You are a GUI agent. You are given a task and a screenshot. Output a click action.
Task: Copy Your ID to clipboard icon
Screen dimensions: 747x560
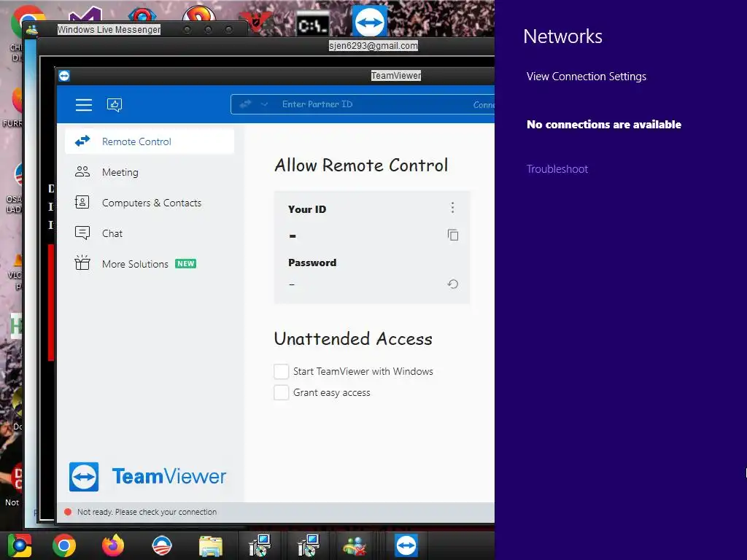tap(453, 235)
